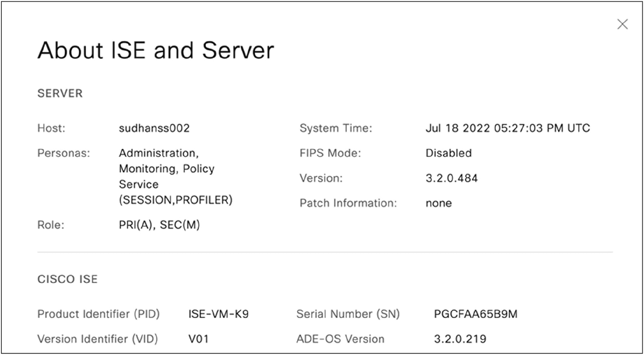Select the product ID ISE-VM-K9
Viewport: 644px width, 355px height.
click(x=218, y=314)
